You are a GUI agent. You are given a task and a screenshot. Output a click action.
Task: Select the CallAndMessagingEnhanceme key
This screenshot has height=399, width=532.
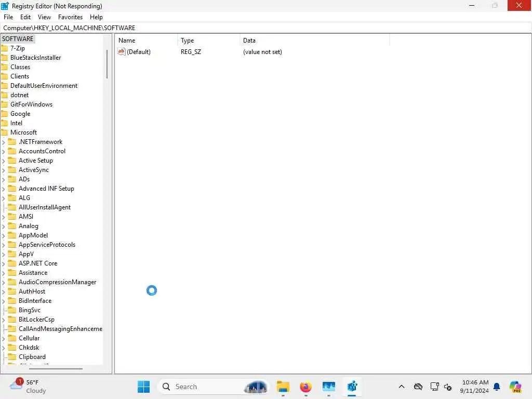[60, 328]
